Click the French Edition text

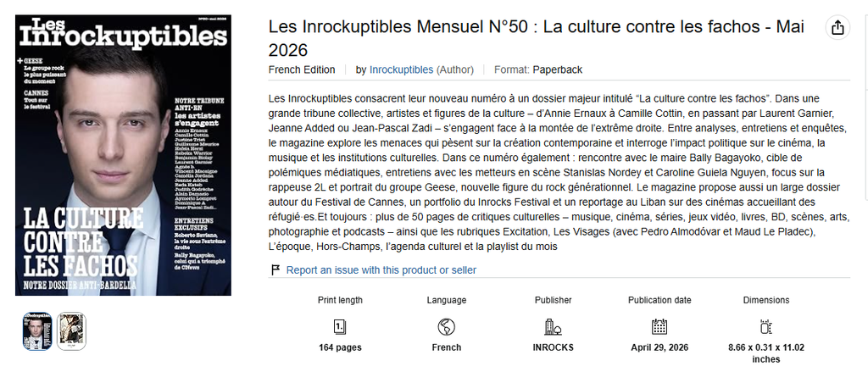[x=302, y=69]
